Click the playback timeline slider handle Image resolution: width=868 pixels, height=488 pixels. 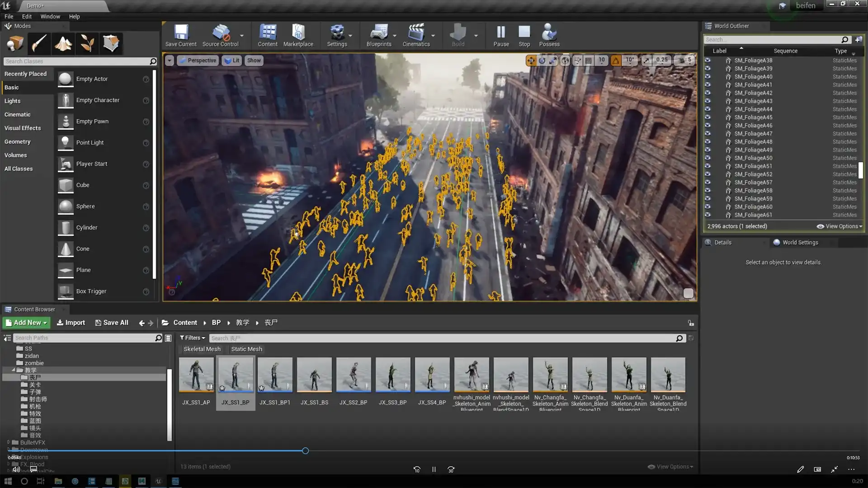click(x=305, y=450)
